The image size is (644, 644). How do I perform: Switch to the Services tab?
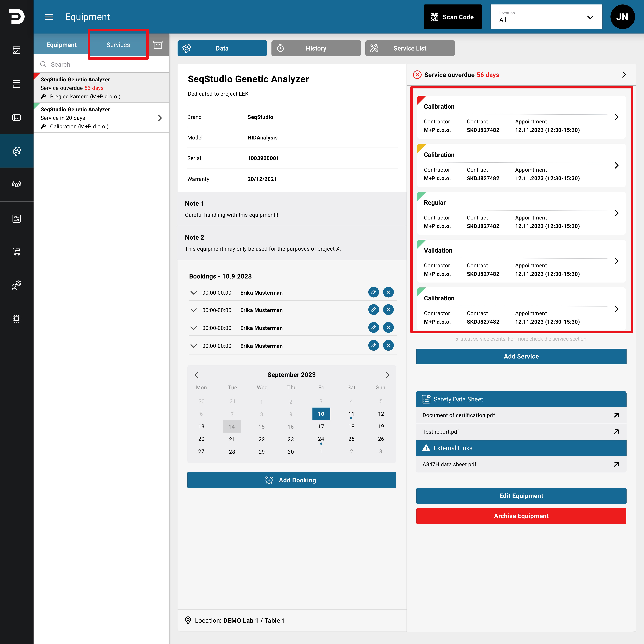tap(118, 45)
